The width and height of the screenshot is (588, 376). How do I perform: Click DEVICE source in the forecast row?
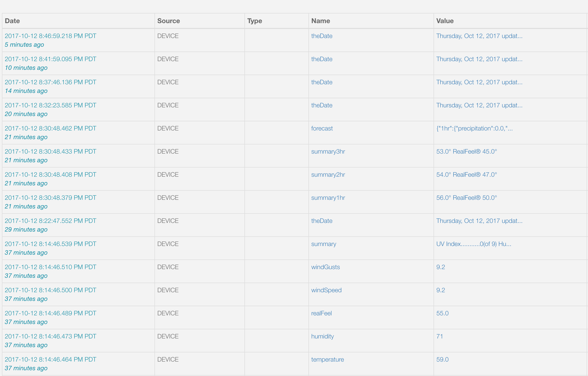pyautogui.click(x=168, y=129)
